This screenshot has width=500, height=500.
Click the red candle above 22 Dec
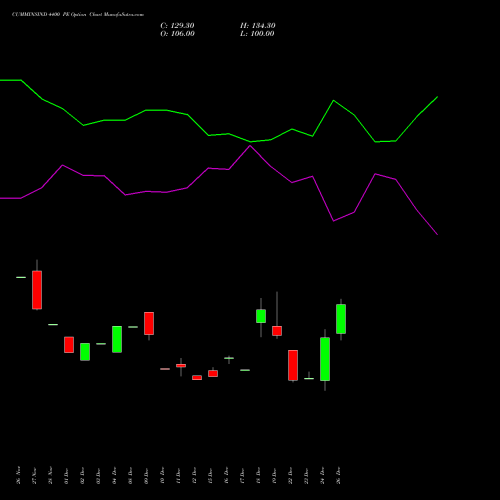click(293, 365)
